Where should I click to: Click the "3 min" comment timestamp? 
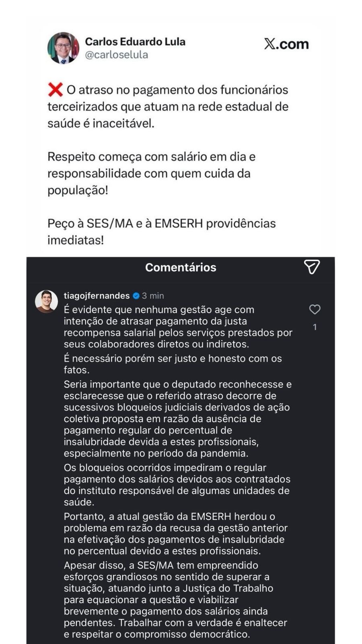(153, 296)
